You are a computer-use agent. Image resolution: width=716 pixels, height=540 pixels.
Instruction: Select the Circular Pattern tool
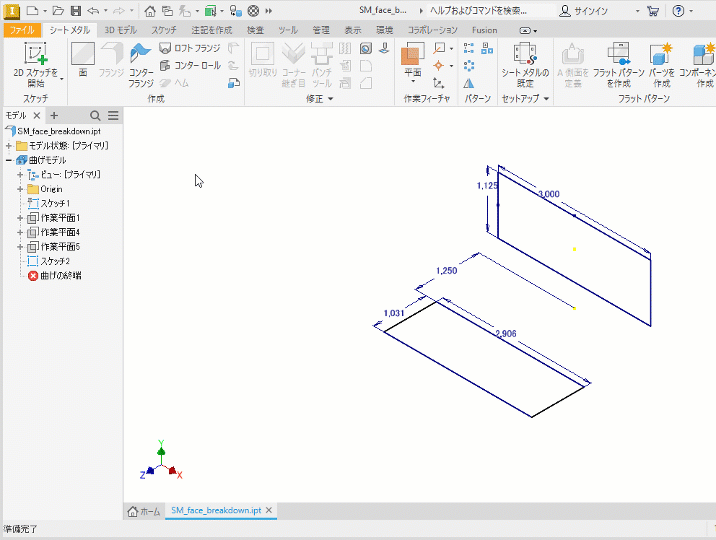tap(469, 65)
